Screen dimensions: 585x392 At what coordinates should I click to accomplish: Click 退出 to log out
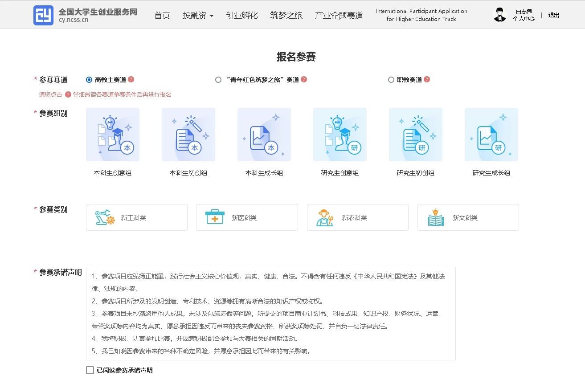point(554,15)
